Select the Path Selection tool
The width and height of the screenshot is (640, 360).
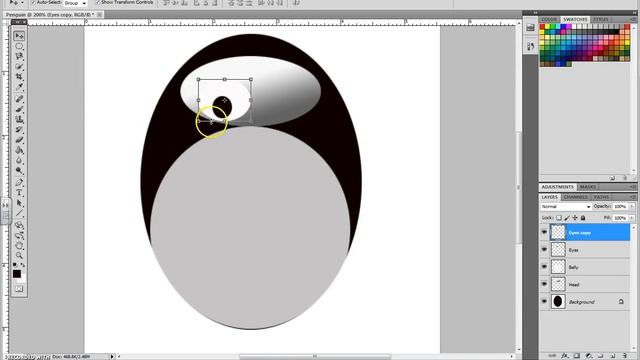click(19, 203)
